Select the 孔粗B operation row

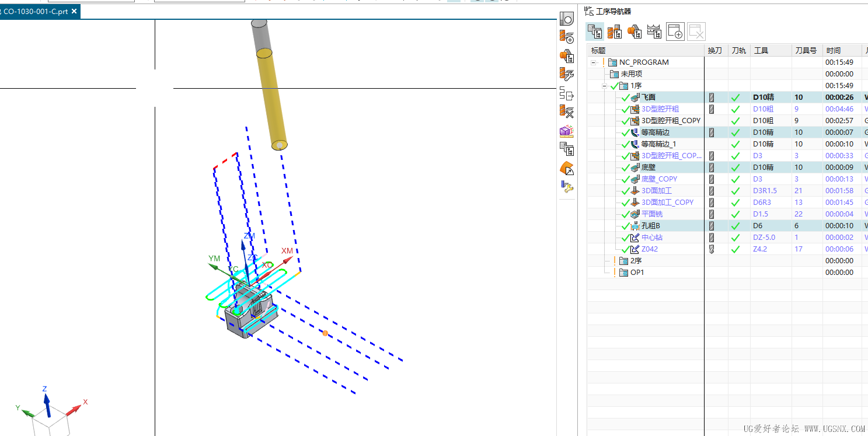[x=650, y=226]
